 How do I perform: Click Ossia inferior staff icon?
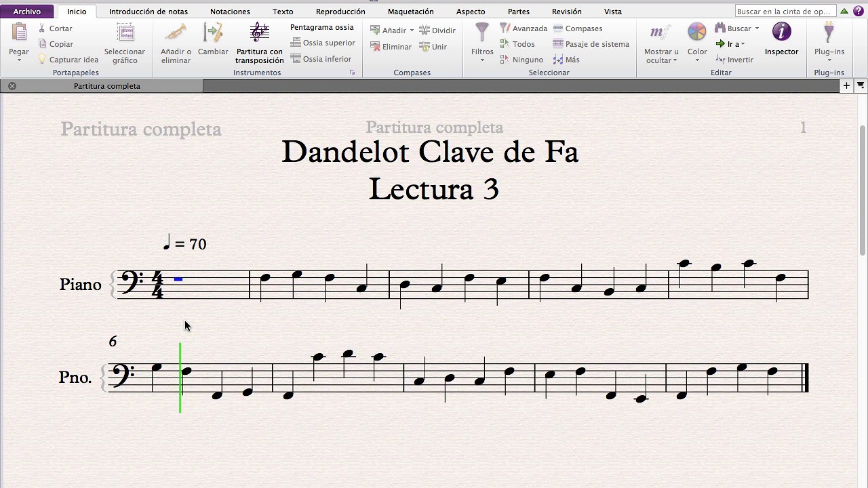click(296, 59)
